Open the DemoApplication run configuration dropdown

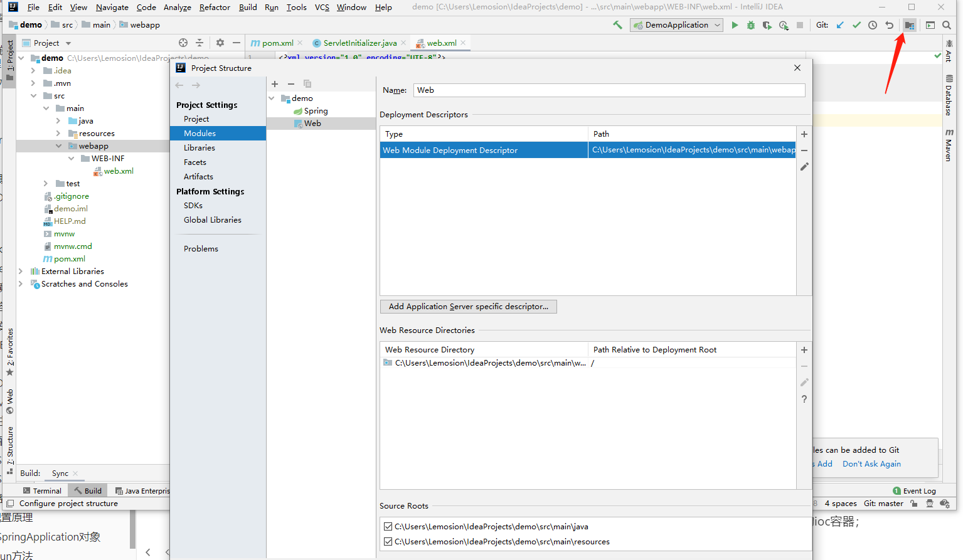click(676, 25)
